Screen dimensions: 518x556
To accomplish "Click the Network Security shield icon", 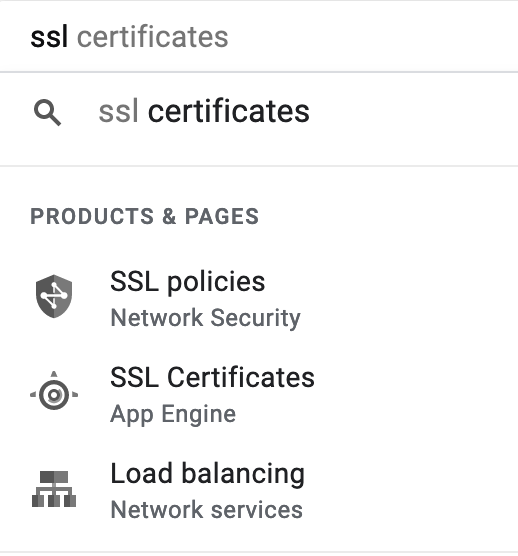I will (54, 296).
